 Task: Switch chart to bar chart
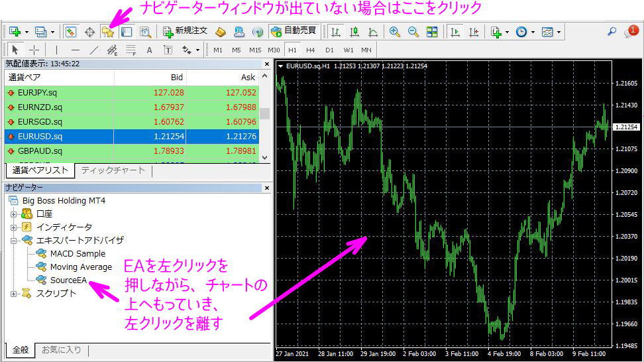tap(335, 32)
